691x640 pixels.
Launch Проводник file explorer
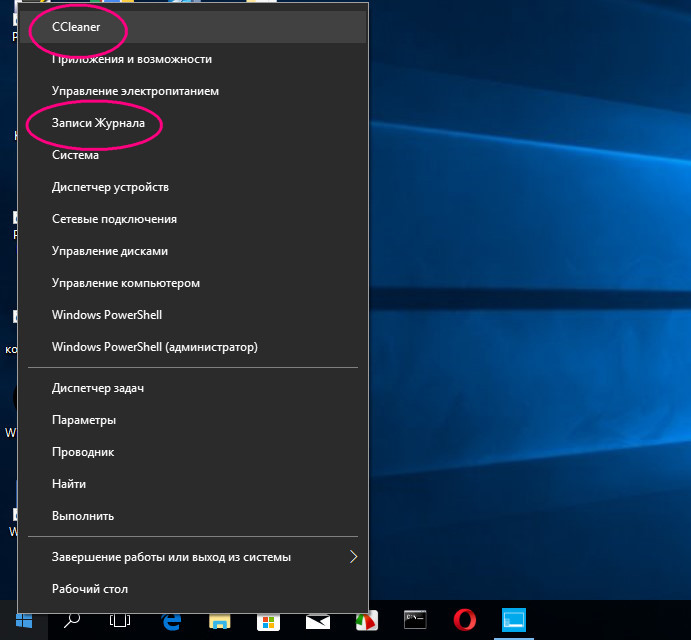coord(193,452)
